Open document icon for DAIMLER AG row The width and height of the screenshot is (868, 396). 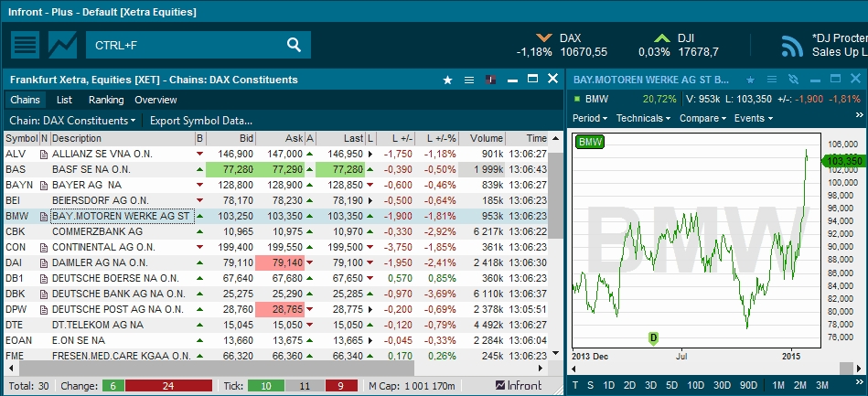[44, 262]
